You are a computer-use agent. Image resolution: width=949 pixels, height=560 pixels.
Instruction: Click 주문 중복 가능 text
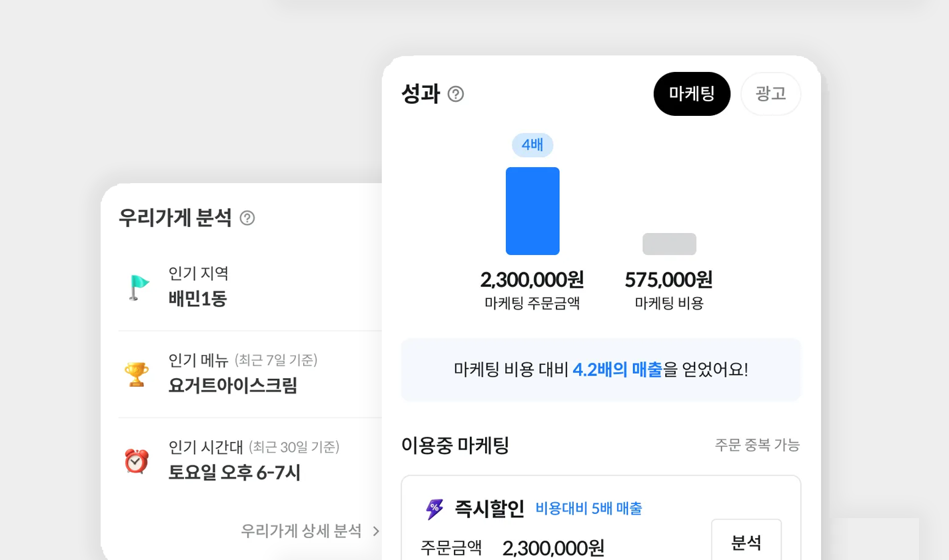(x=757, y=445)
